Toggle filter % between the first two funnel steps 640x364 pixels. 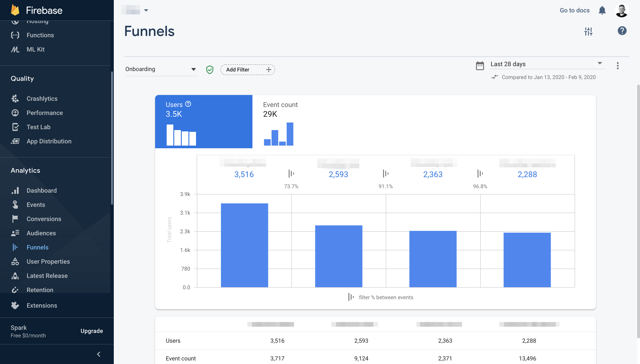(x=291, y=173)
